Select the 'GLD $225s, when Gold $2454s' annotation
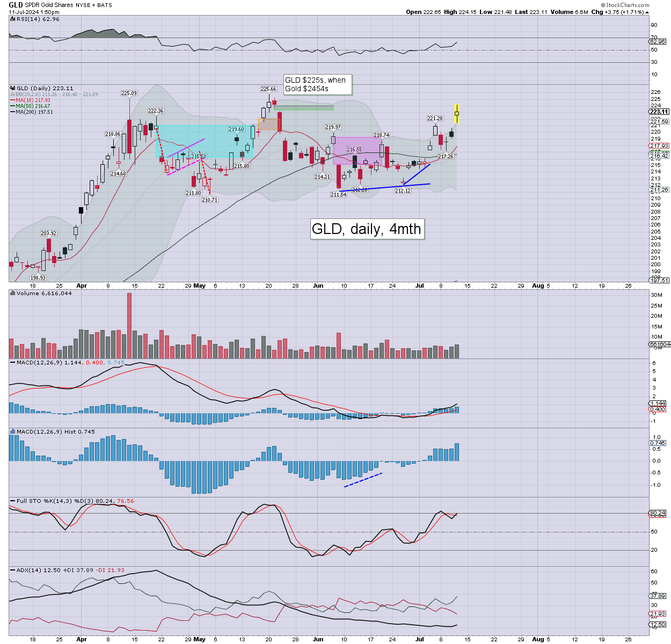Image resolution: width=671 pixels, height=644 pixels. tap(318, 84)
